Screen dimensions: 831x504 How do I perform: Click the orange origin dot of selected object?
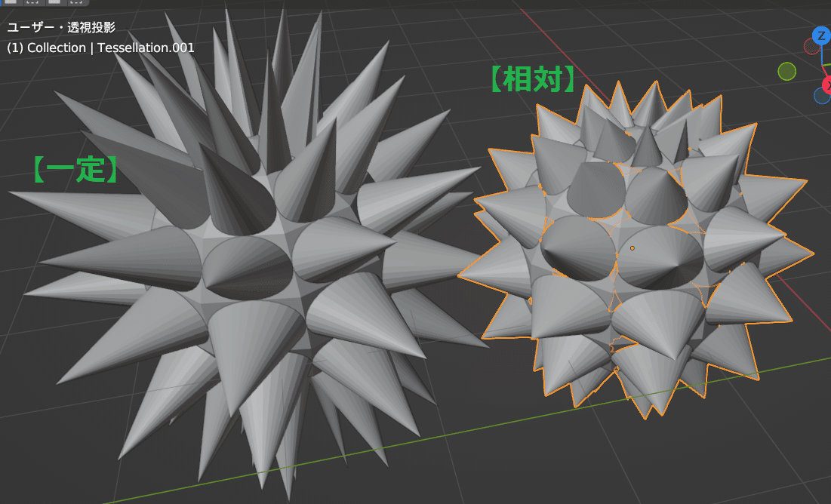[x=632, y=248]
